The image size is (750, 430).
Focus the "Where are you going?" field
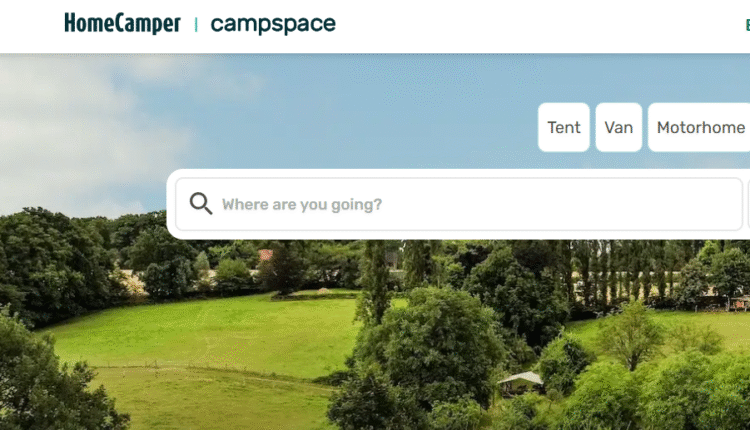point(459,204)
